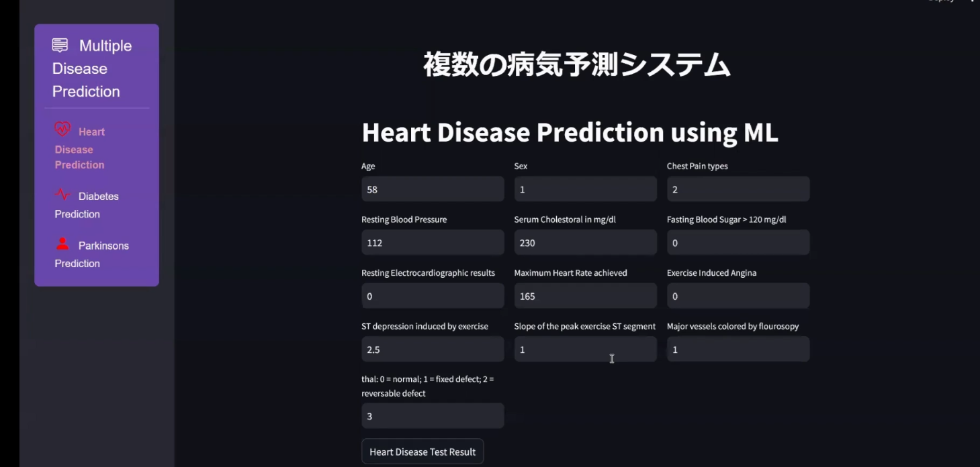This screenshot has height=467, width=980.
Task: Click the Exercise Induced Angina input
Action: pos(738,296)
